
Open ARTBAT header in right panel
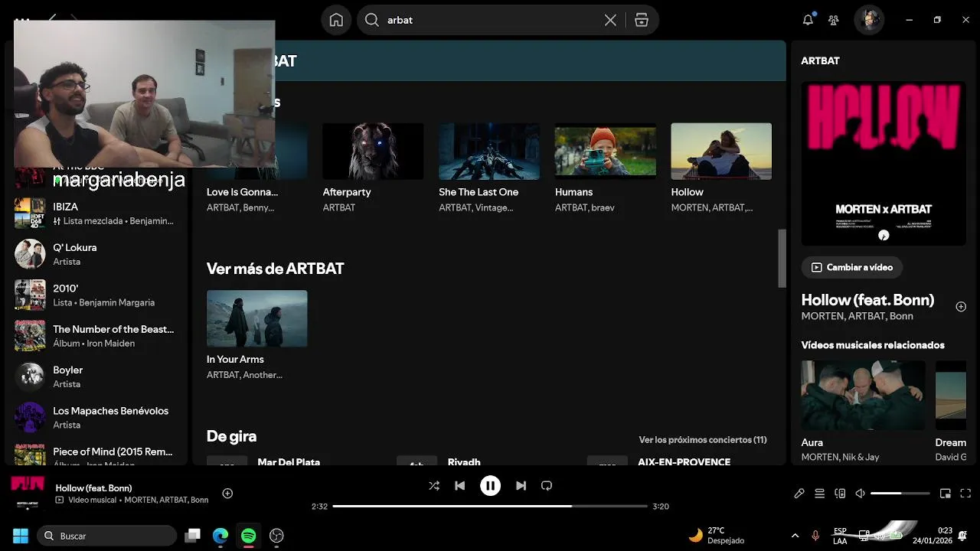820,60
